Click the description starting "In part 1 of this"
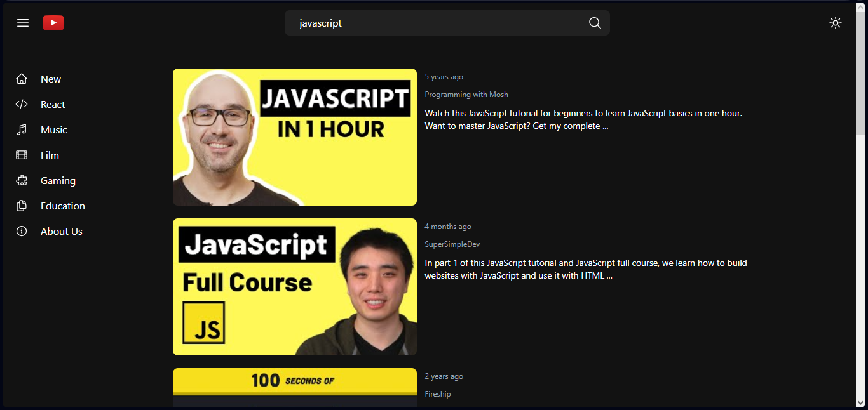The width and height of the screenshot is (868, 410). click(x=586, y=269)
